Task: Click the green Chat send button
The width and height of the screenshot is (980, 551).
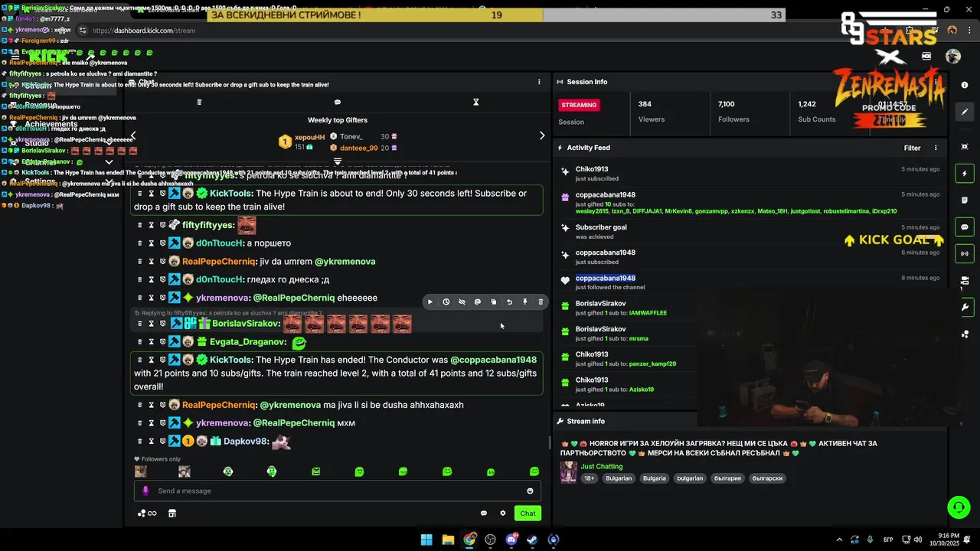Action: click(x=528, y=514)
